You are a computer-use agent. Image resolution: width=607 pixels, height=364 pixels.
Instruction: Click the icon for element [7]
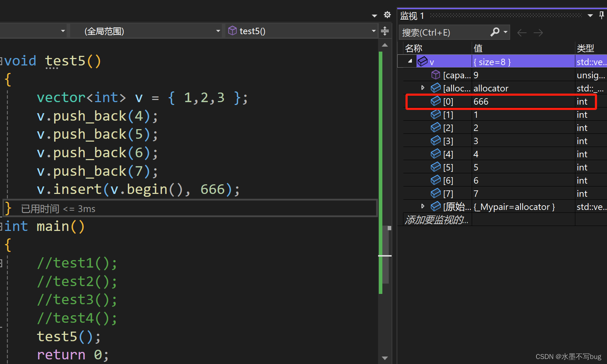click(x=436, y=193)
